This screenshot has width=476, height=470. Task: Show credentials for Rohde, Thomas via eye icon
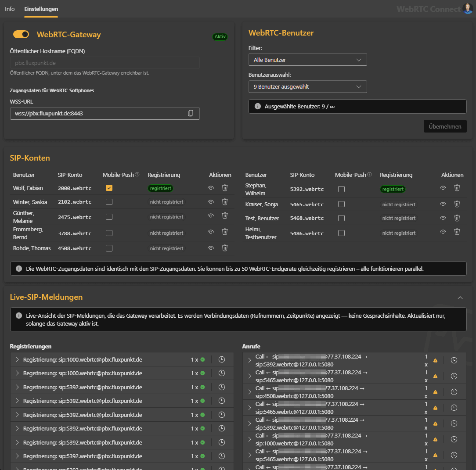coord(211,248)
